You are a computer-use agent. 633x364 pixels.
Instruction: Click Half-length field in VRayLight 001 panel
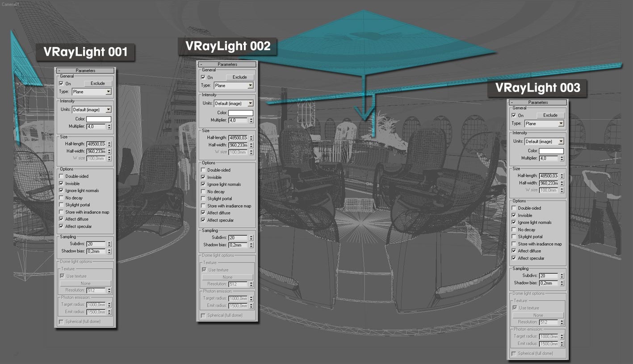point(96,144)
